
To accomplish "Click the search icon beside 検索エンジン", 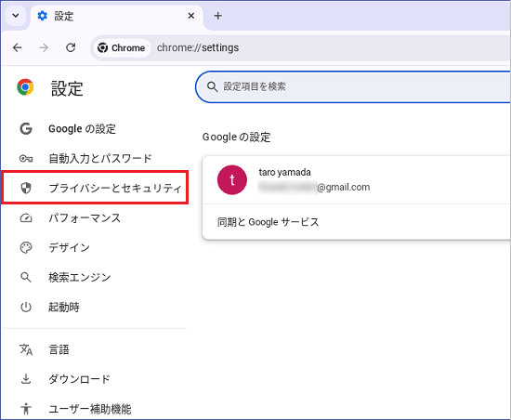I will [x=26, y=278].
